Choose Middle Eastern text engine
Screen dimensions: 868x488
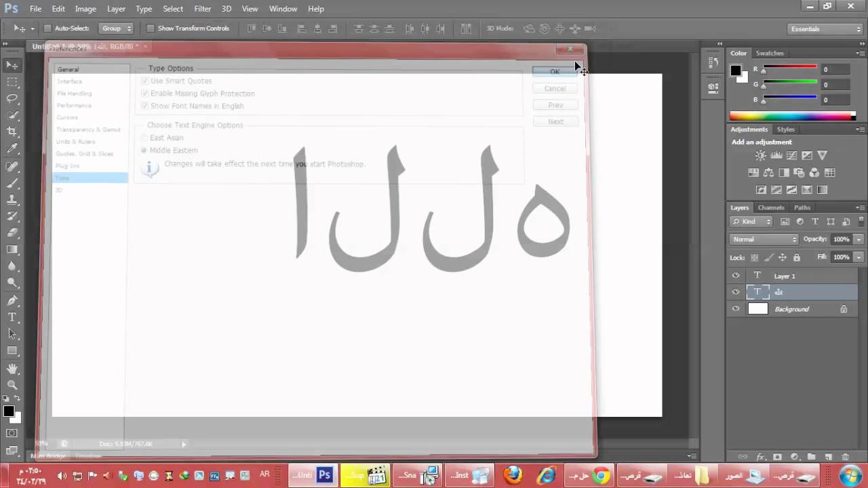click(144, 150)
